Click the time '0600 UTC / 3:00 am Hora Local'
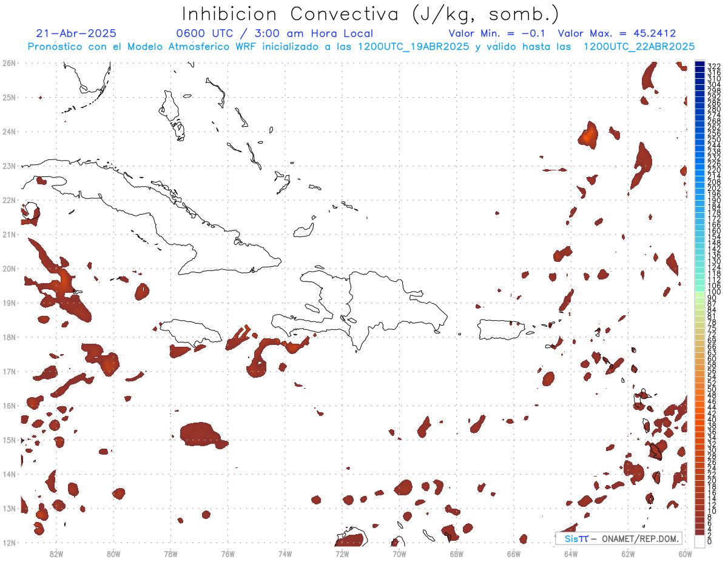 [275, 33]
